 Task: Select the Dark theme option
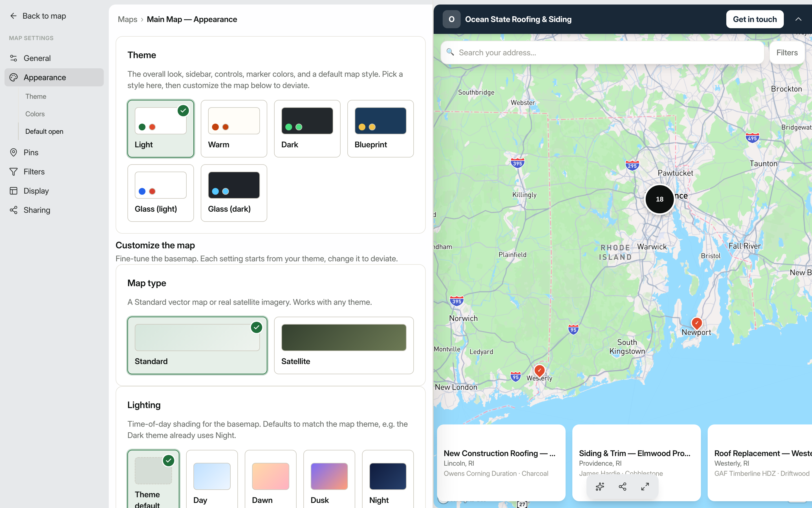307,129
